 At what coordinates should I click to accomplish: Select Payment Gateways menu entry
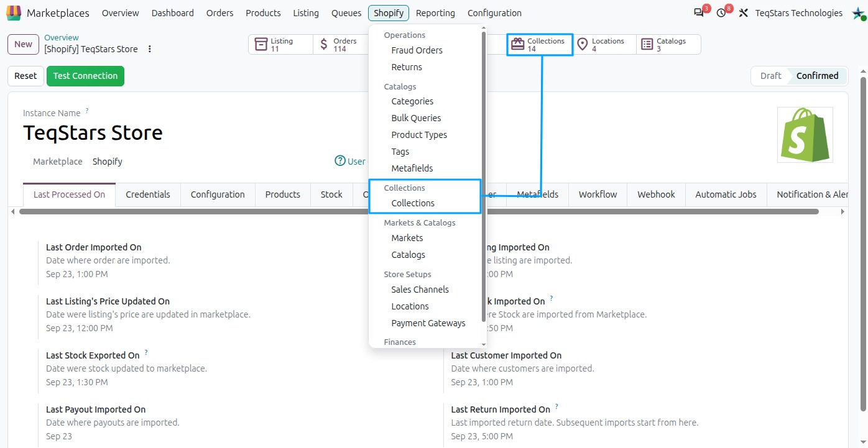(428, 323)
